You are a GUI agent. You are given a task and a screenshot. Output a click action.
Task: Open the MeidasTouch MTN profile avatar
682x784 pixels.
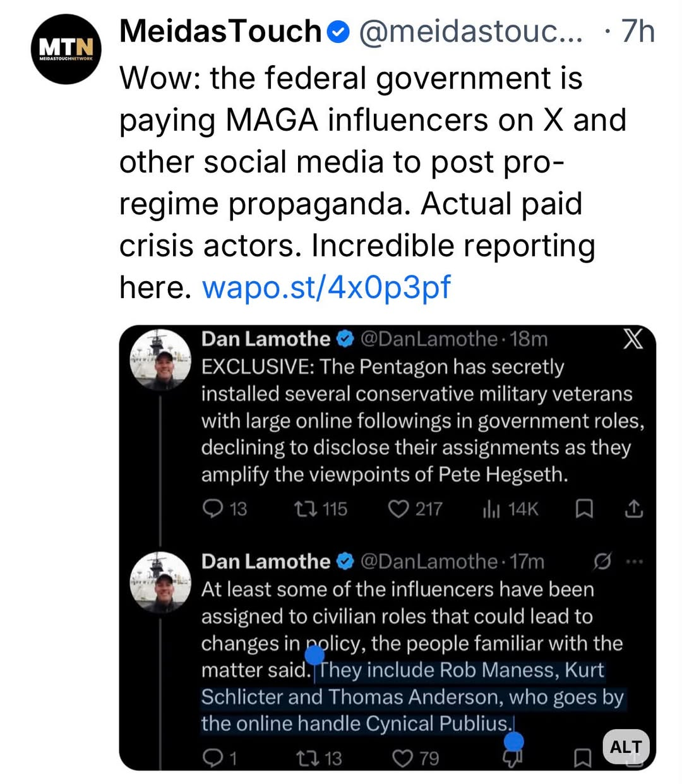66,49
